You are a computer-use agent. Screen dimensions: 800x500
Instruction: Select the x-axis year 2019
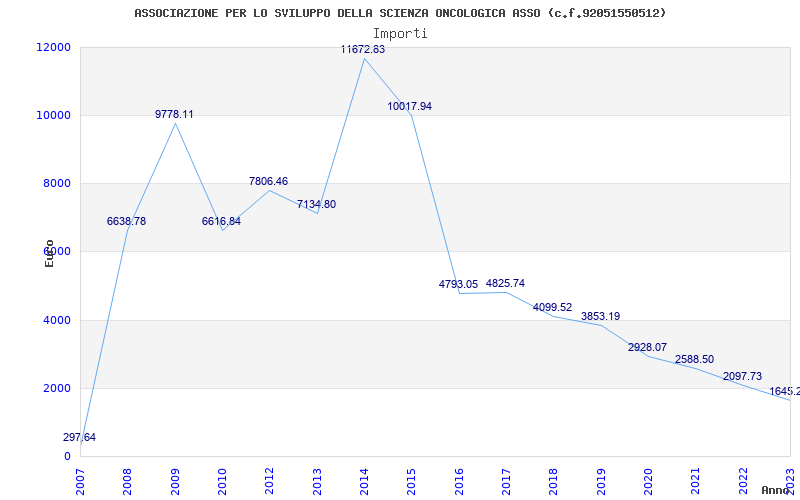click(x=601, y=481)
